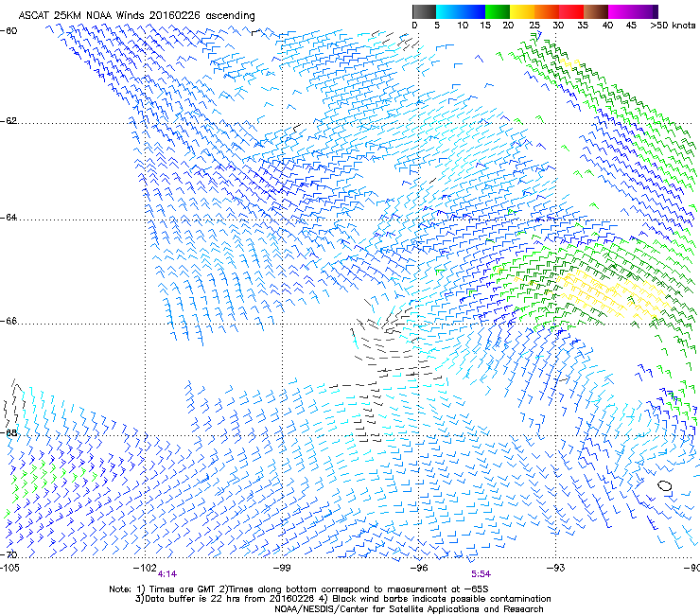Click the -68 latitude axis label
The width and height of the screenshot is (700, 615).
pos(9,432)
